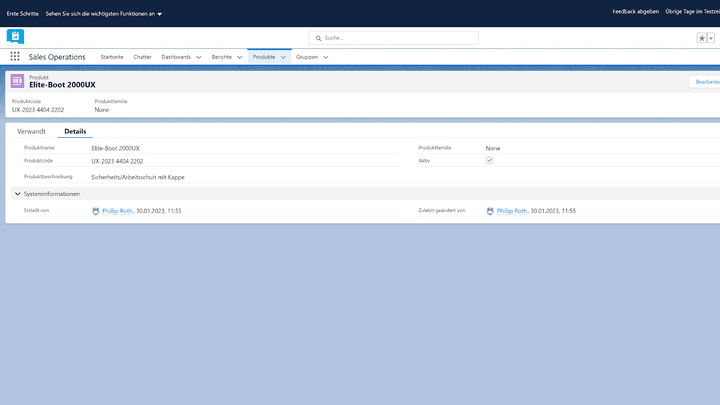Viewport: 720px width, 405px height.
Task: Open the App Launcher grid icon
Action: point(15,57)
